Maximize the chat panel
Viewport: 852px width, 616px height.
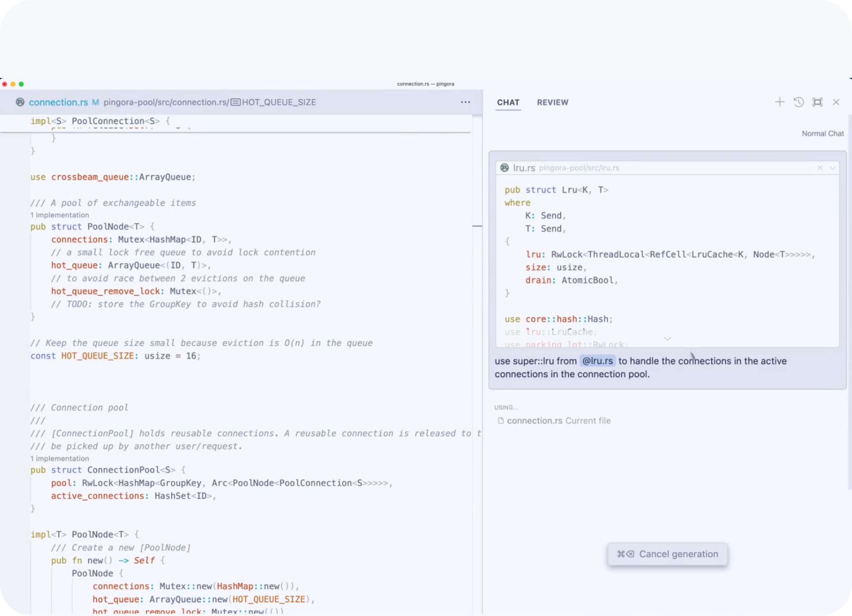[x=817, y=102]
